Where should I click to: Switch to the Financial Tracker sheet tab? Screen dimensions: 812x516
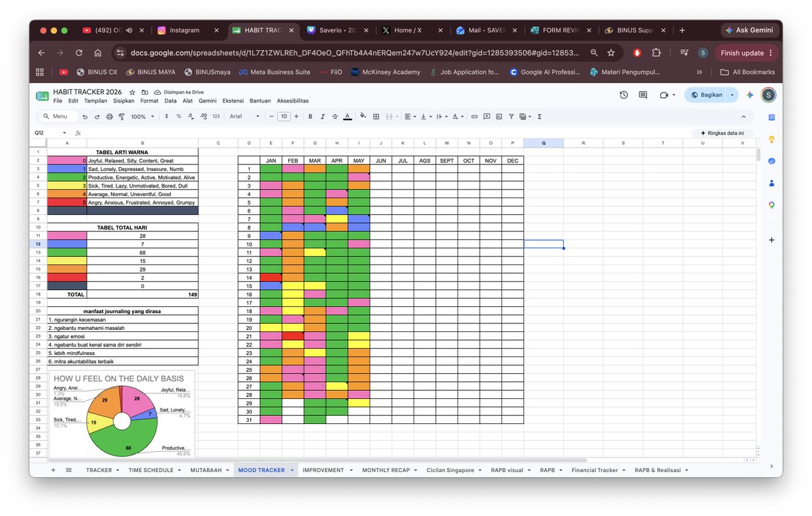pyautogui.click(x=594, y=470)
